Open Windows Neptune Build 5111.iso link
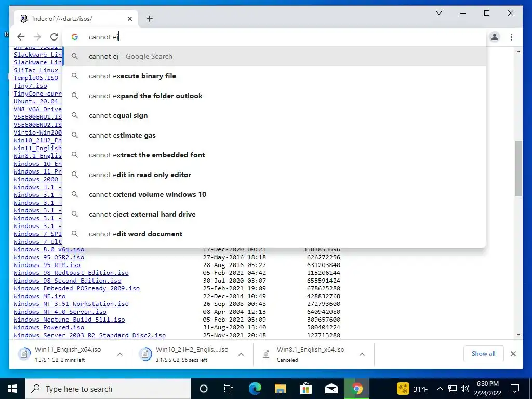 (69, 320)
